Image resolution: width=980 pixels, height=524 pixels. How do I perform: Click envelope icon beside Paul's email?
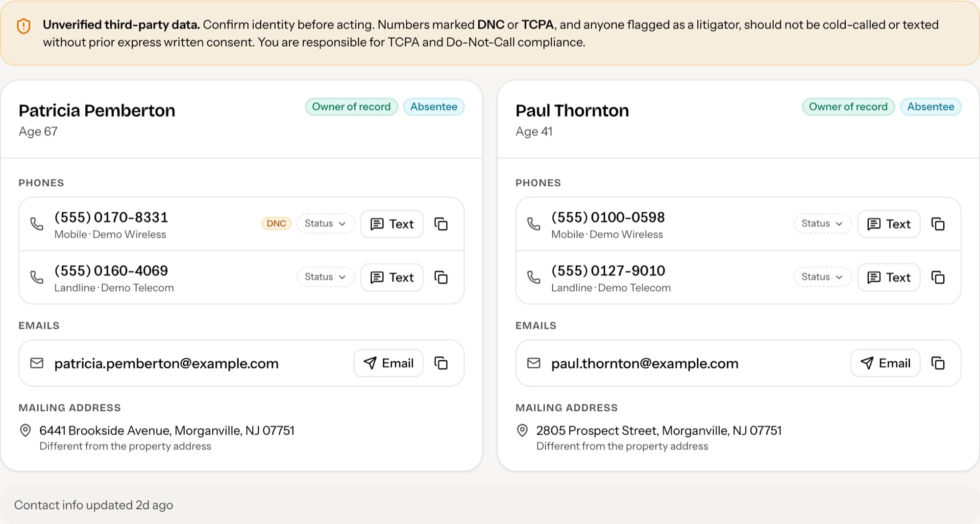pos(534,363)
